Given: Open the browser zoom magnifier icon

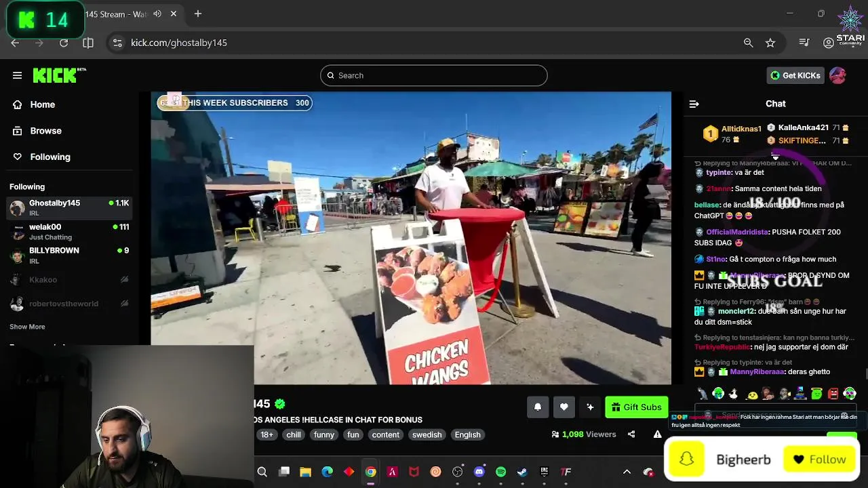Looking at the screenshot, I should pos(748,43).
